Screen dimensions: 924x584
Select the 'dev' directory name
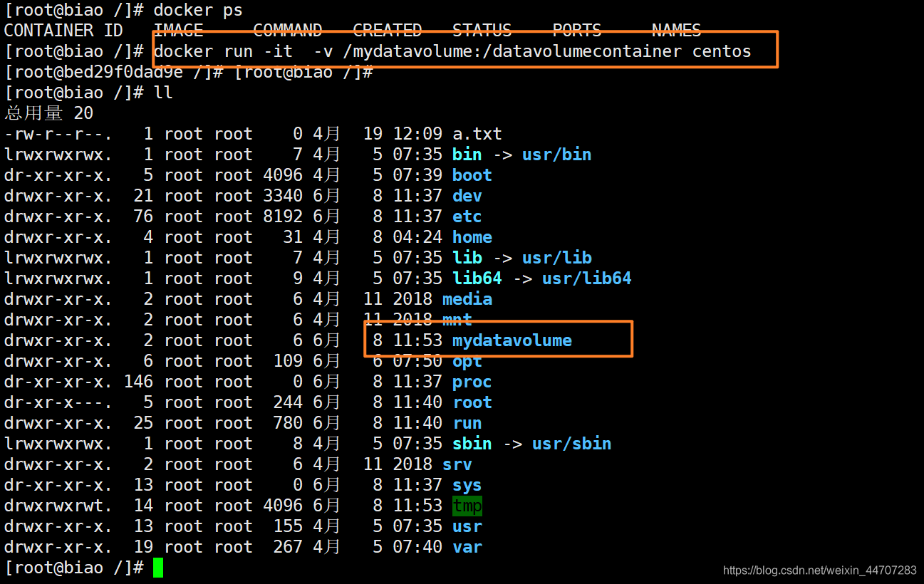(x=467, y=196)
